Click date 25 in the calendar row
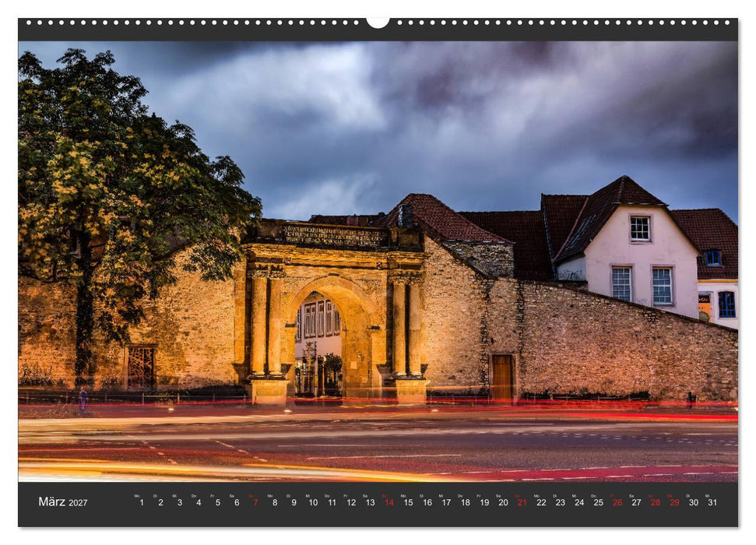The height and width of the screenshot is (545, 756). click(599, 502)
